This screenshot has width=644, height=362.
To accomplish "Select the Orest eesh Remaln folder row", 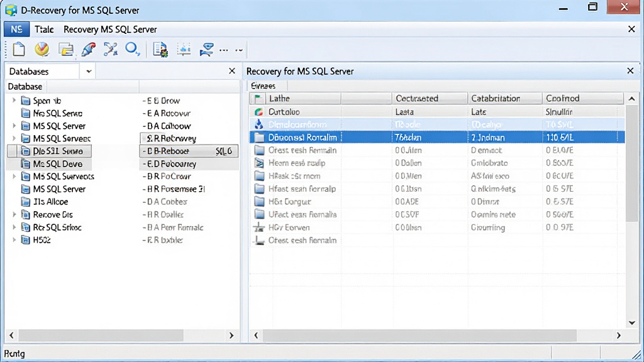I will pos(437,150).
